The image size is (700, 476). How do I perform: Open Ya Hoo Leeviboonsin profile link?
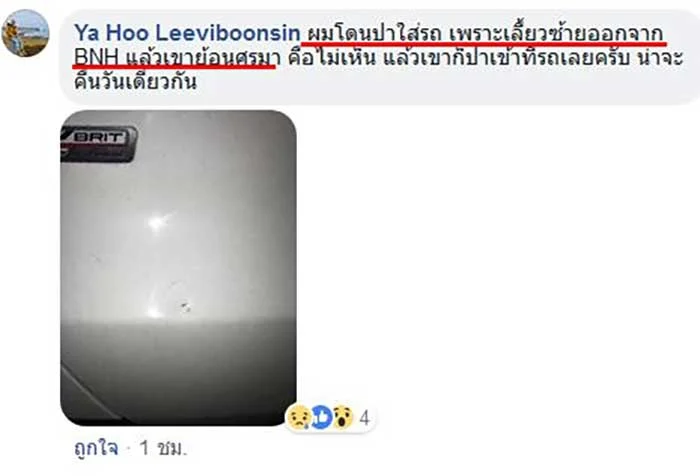(187, 33)
